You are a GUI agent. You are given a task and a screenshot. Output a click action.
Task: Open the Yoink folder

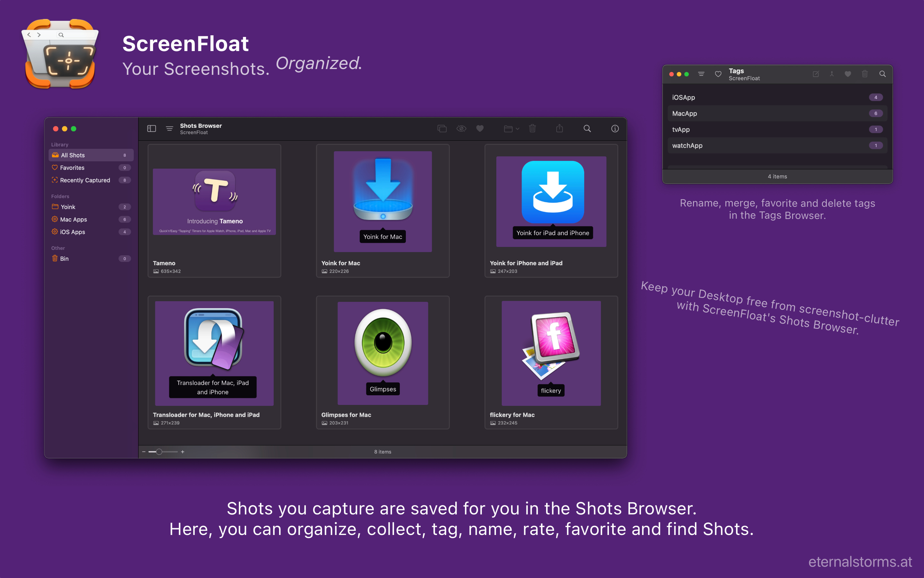91,207
